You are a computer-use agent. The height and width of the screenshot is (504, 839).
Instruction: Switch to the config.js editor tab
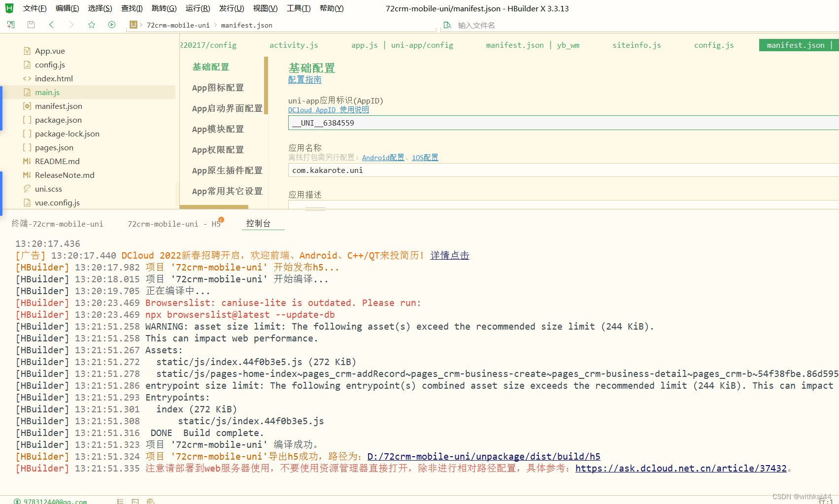coord(714,45)
